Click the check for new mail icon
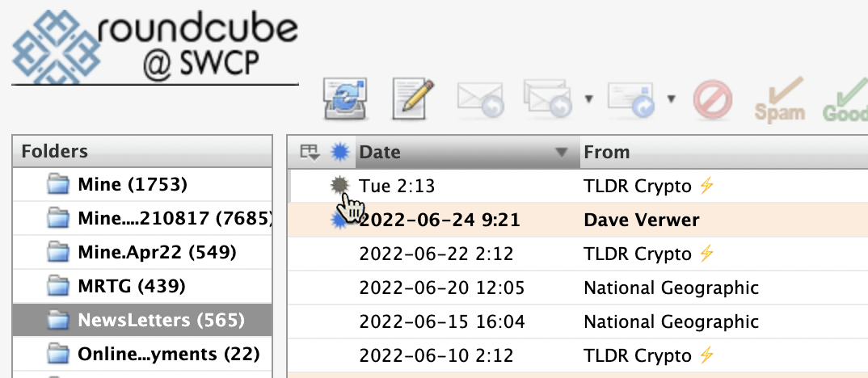 click(346, 100)
